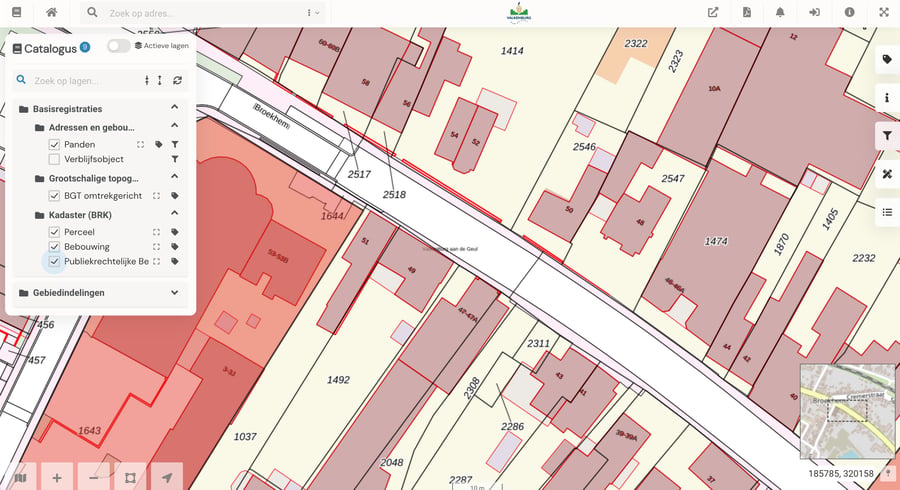
Task: Collapse the Basisregistraties group
Action: [x=174, y=107]
